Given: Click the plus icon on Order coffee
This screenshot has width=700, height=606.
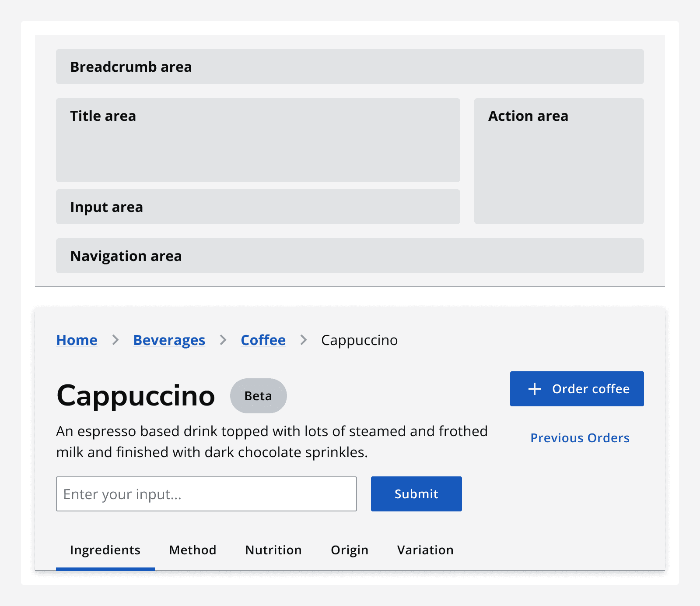Looking at the screenshot, I should [535, 389].
